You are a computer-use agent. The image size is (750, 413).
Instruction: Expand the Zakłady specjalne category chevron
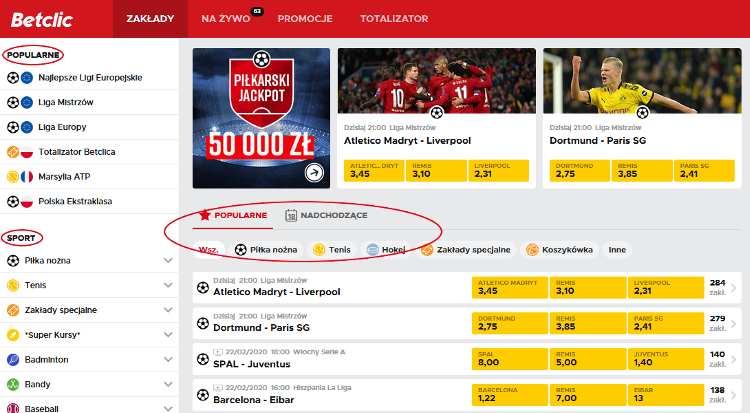click(x=168, y=310)
